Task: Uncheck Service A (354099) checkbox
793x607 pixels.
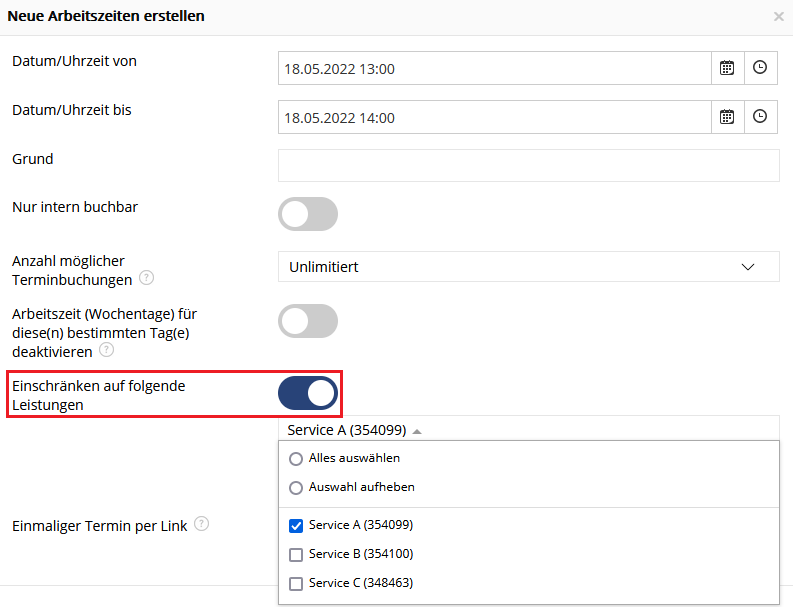Action: (296, 526)
